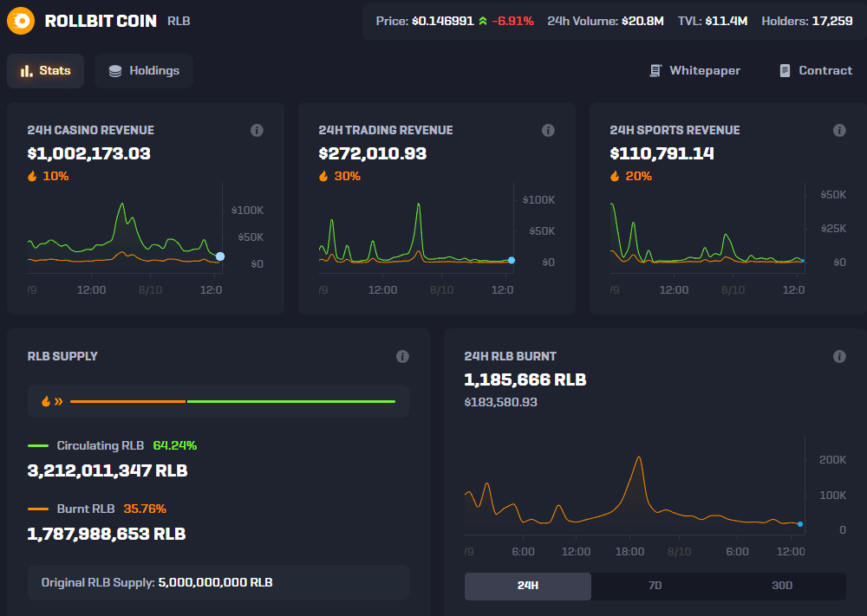Click the Whitepaper document icon

[655, 70]
